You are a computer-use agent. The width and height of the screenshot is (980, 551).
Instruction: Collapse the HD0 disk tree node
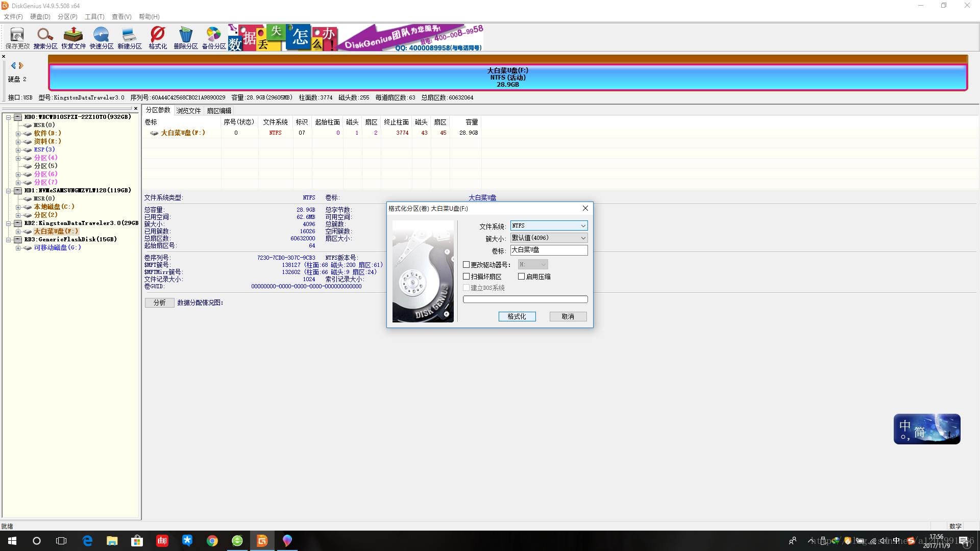click(x=9, y=117)
